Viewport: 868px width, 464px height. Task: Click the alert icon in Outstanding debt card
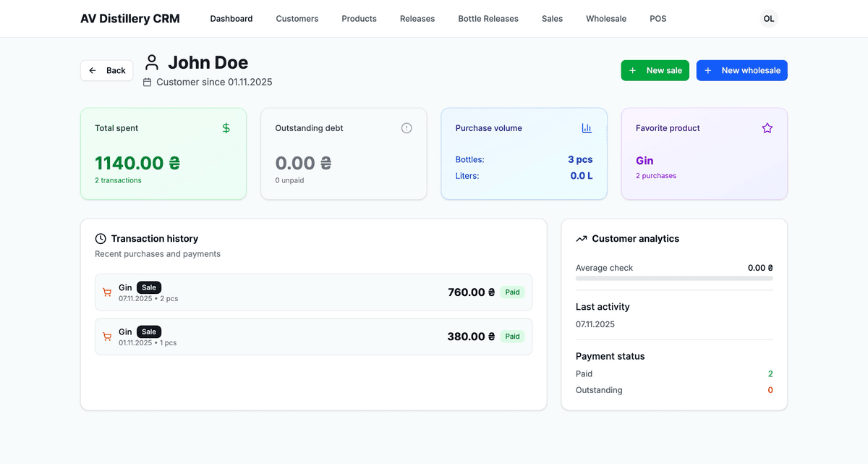[407, 128]
